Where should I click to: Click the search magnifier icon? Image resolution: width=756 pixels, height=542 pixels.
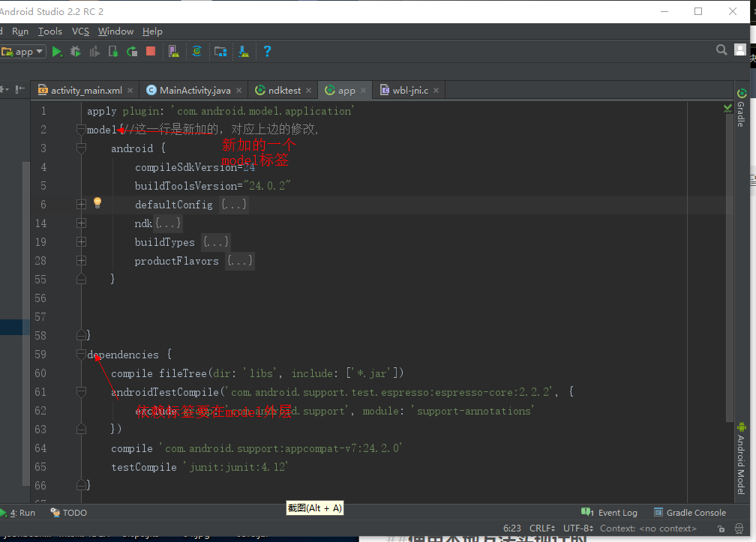(x=721, y=50)
